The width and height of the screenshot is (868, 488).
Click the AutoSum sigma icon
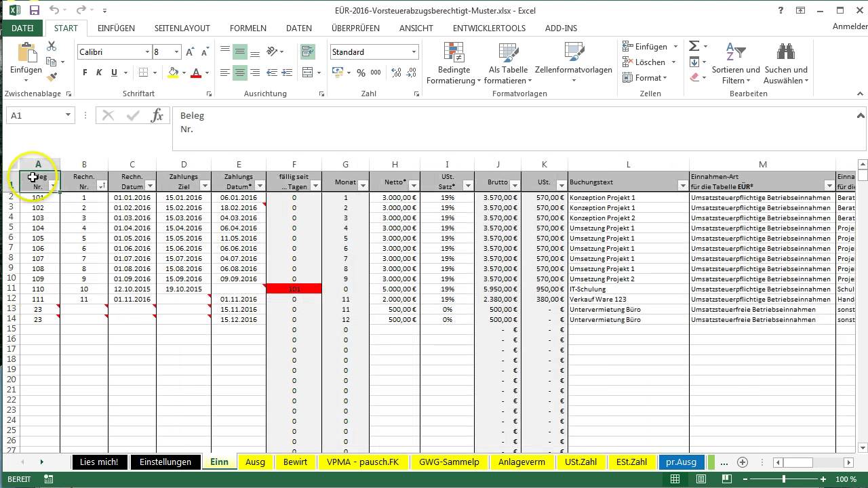tap(694, 46)
